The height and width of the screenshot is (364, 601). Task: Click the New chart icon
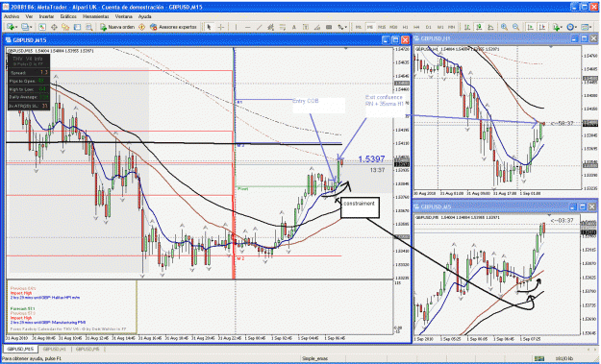(11, 27)
